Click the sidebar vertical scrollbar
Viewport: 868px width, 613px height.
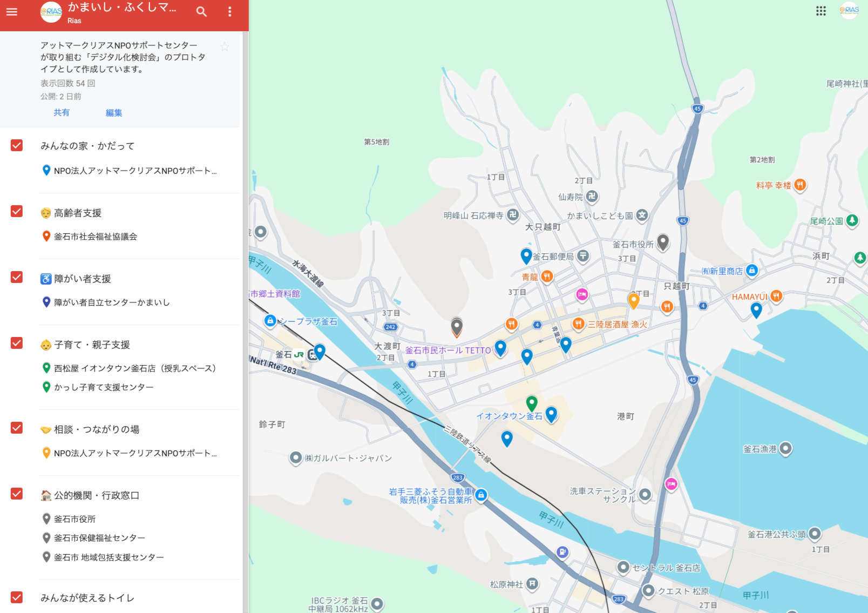tap(246, 324)
